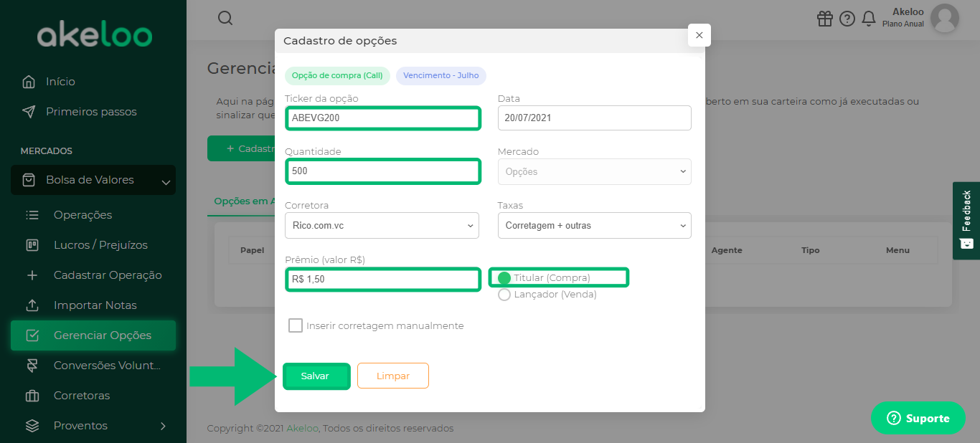Open the notifications bell icon
The height and width of the screenshot is (443, 980).
[869, 19]
